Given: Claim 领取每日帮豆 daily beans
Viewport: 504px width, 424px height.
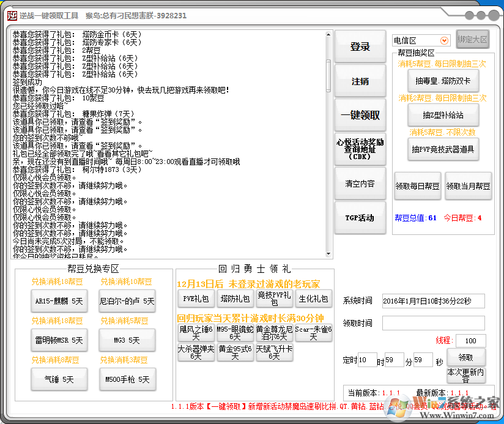Looking at the screenshot, I should tap(418, 185).
